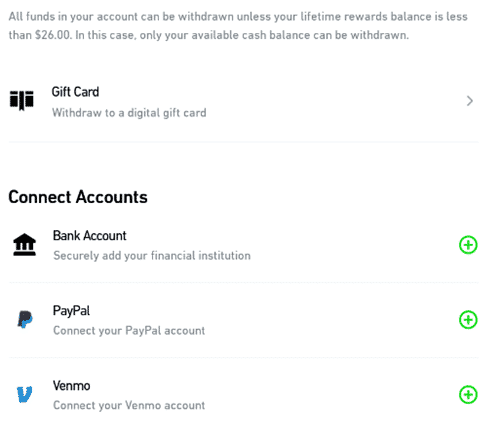Add a bank account with green plus

pyautogui.click(x=468, y=245)
